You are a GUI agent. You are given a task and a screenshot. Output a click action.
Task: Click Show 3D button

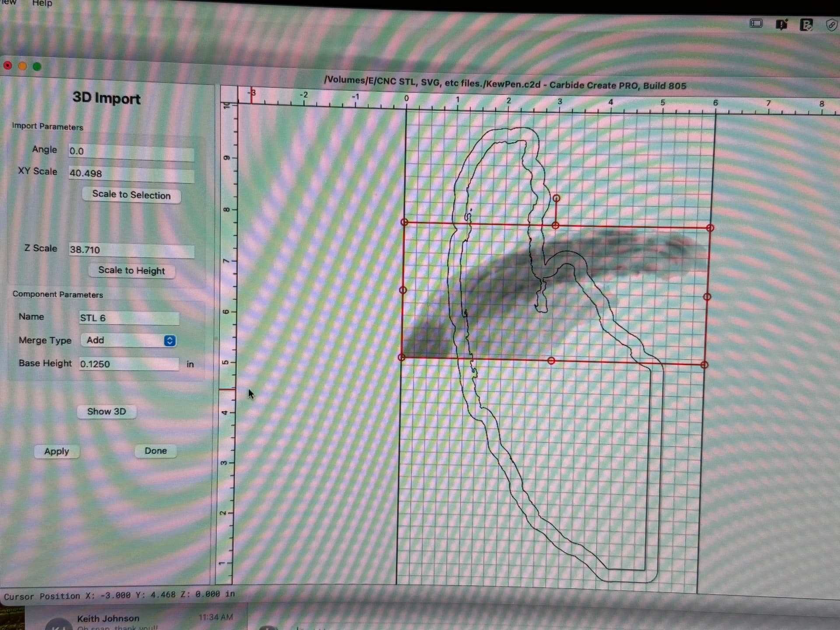click(106, 412)
